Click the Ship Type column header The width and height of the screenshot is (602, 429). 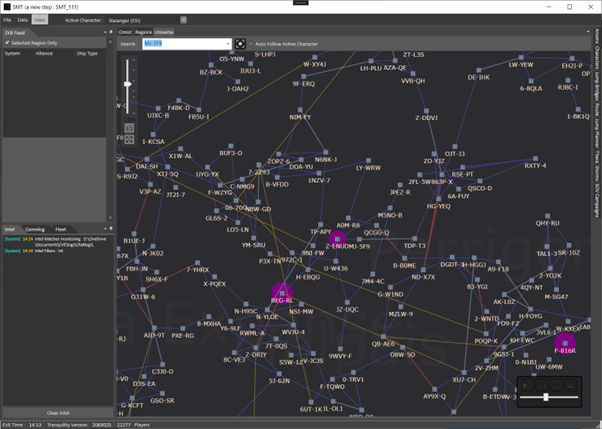coord(87,53)
